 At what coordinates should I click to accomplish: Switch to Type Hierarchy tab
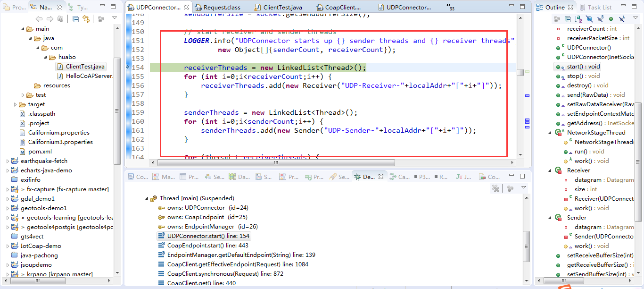(x=78, y=7)
